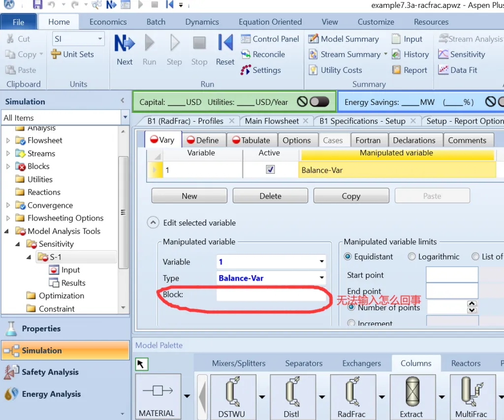Toggle the economics Capital/Utilities switch

[x=319, y=102]
